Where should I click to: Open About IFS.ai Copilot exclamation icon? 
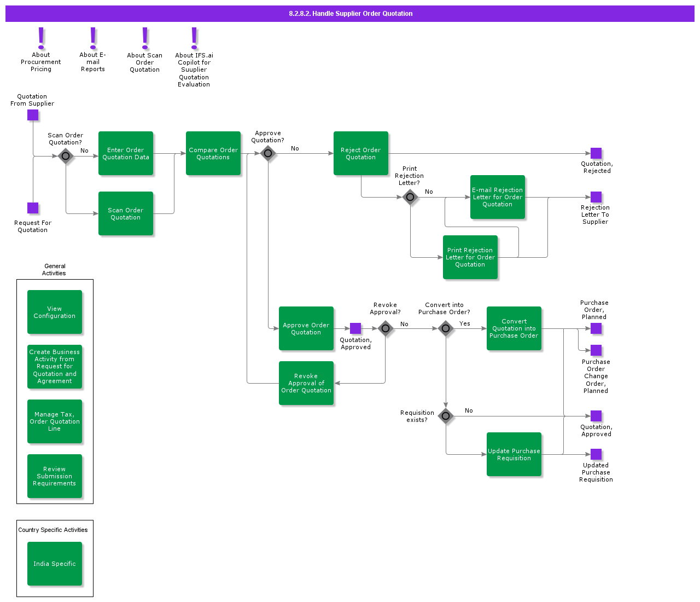pyautogui.click(x=194, y=38)
